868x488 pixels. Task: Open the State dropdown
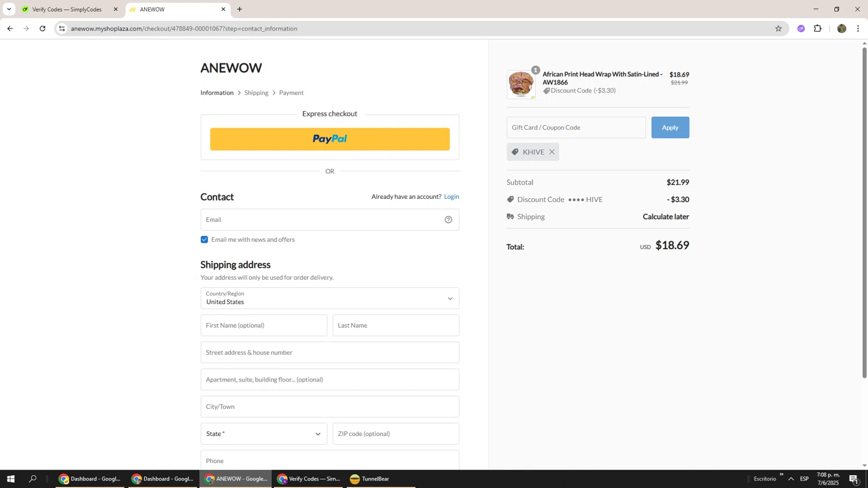[x=264, y=434]
